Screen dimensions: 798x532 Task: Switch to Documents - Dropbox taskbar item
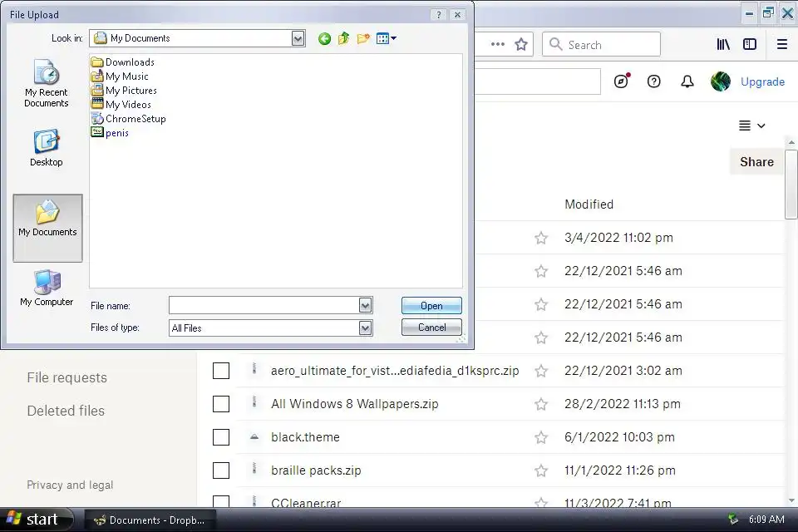(150, 520)
